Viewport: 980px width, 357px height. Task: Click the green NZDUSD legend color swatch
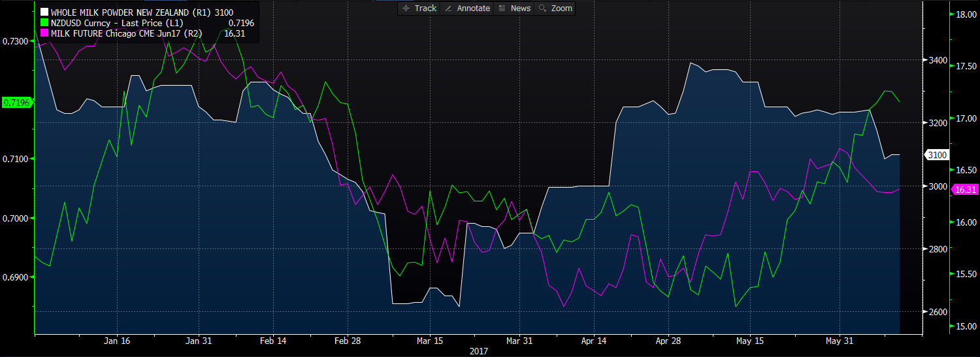click(x=44, y=22)
